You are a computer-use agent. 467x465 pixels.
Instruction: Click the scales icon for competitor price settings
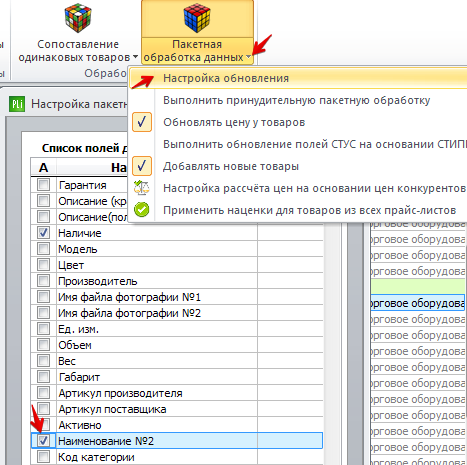click(x=142, y=188)
